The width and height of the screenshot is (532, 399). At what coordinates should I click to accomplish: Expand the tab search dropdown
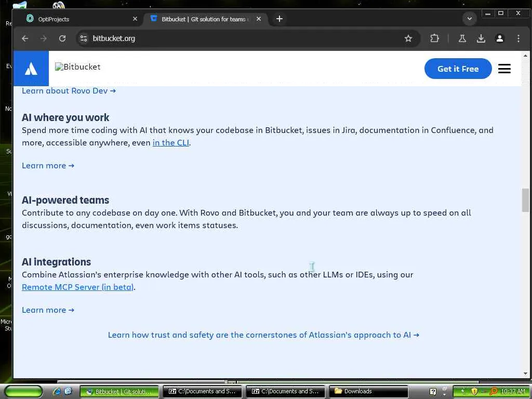(x=470, y=19)
